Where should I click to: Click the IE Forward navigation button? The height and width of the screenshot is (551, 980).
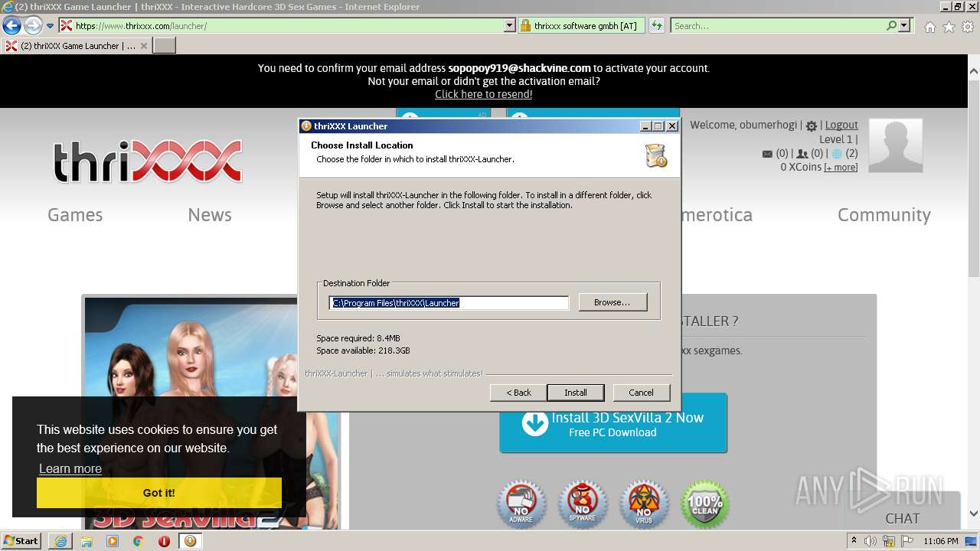coord(33,25)
